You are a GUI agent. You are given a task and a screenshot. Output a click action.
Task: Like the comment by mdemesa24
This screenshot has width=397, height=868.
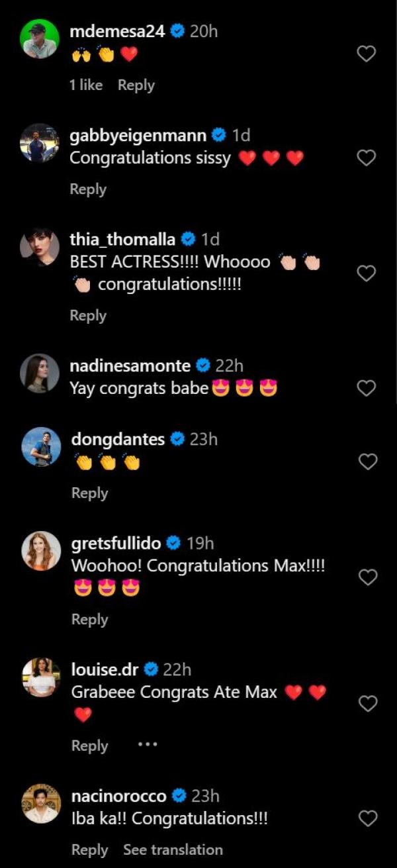tap(367, 54)
